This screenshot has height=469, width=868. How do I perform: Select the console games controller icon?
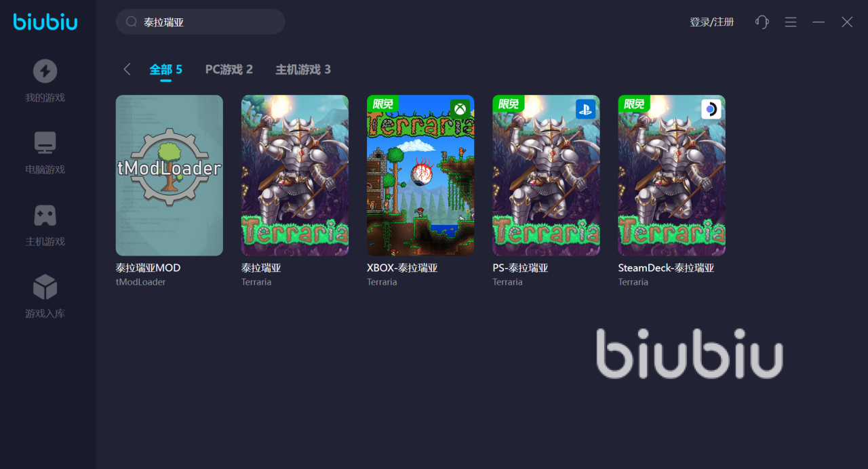[x=45, y=216]
